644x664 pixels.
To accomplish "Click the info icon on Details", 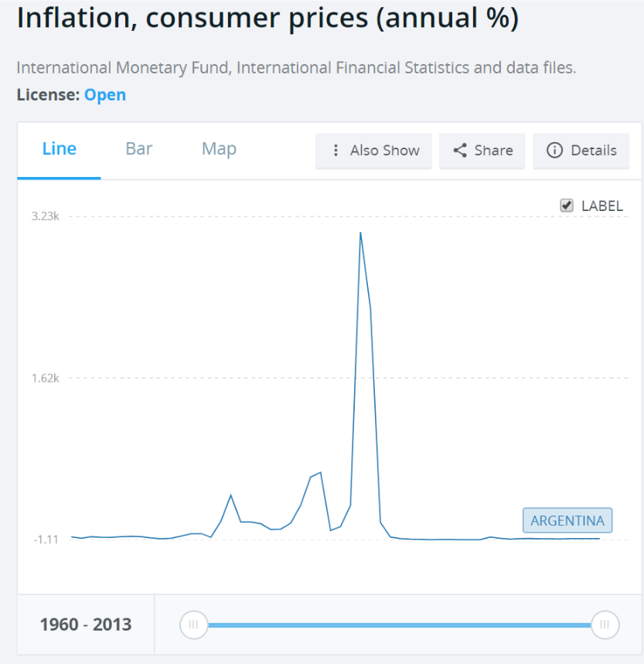I will coord(554,151).
